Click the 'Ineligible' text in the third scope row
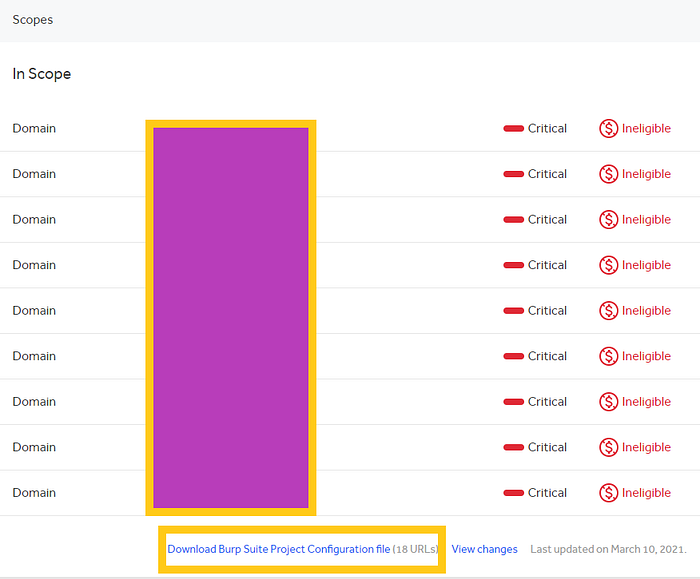 [646, 220]
